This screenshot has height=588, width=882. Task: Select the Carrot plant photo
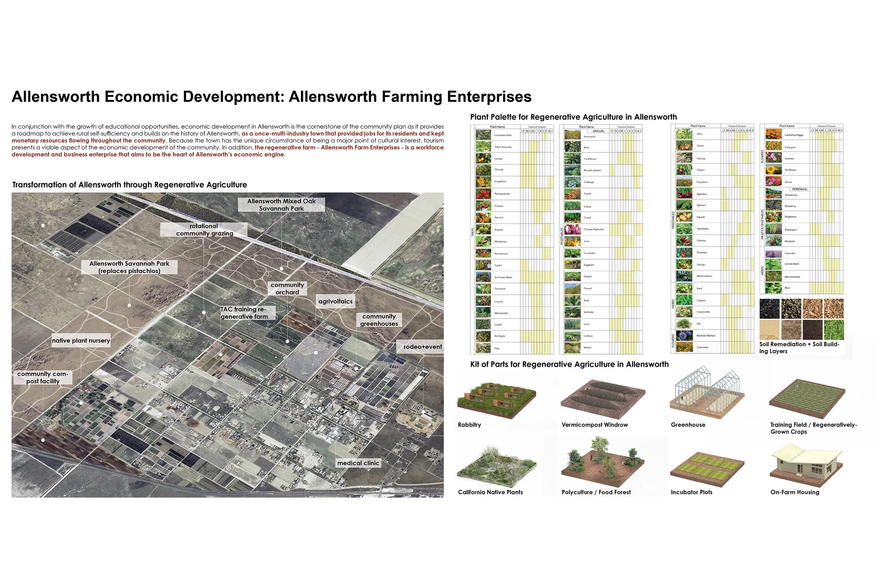(x=572, y=194)
